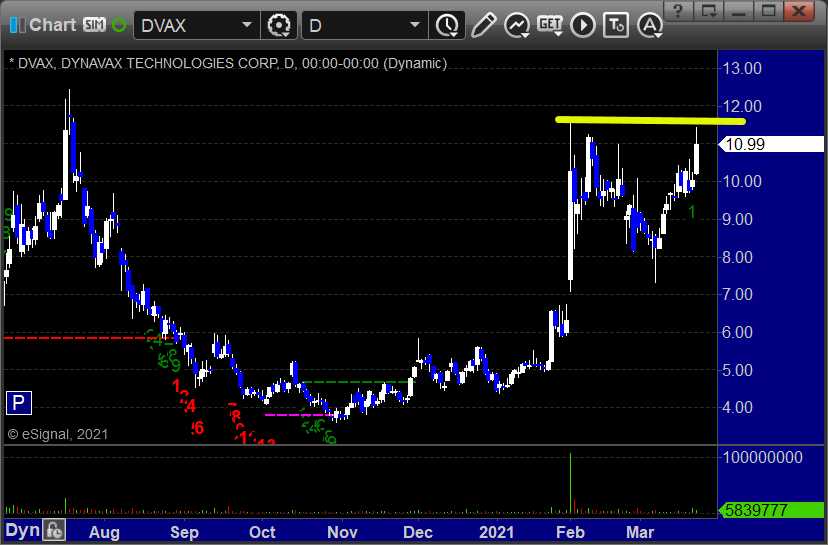Image resolution: width=828 pixels, height=545 pixels.
Task: Click the 10.99 current price marker
Action: point(771,144)
